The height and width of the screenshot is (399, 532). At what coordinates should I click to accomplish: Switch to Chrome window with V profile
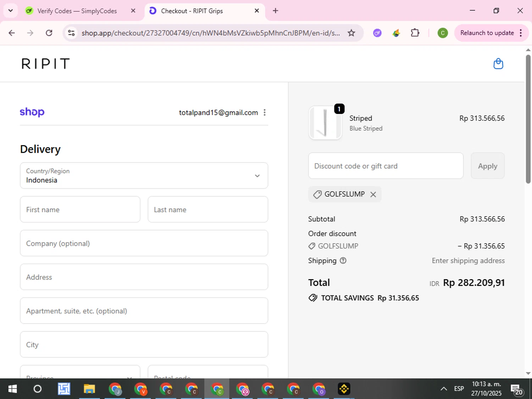click(140, 389)
